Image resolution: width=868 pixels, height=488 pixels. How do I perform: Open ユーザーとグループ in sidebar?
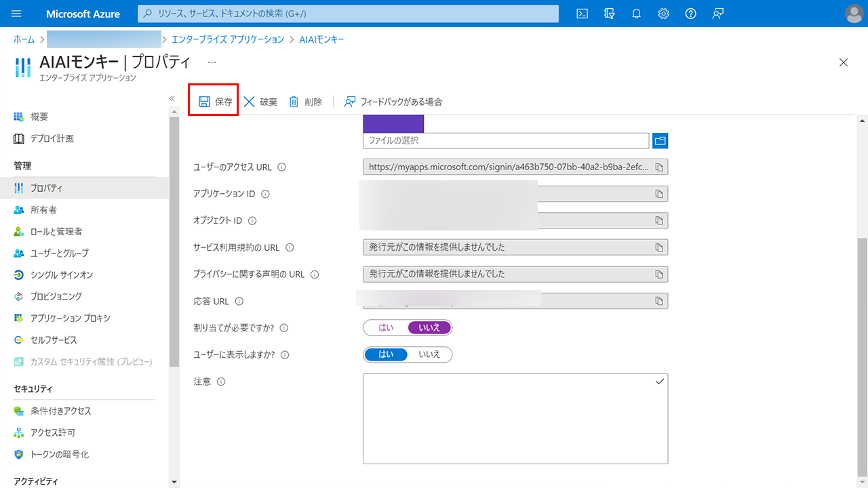[x=59, y=253]
